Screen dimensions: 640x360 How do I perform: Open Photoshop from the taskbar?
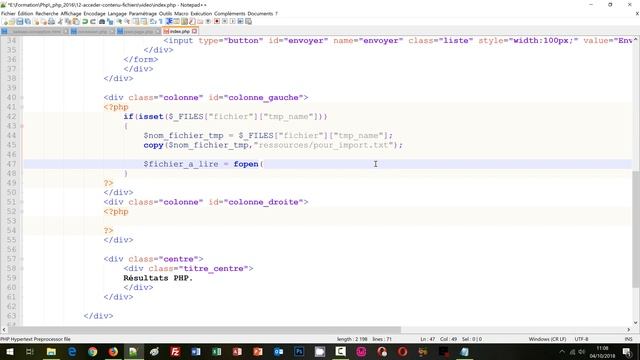pyautogui.click(x=299, y=351)
